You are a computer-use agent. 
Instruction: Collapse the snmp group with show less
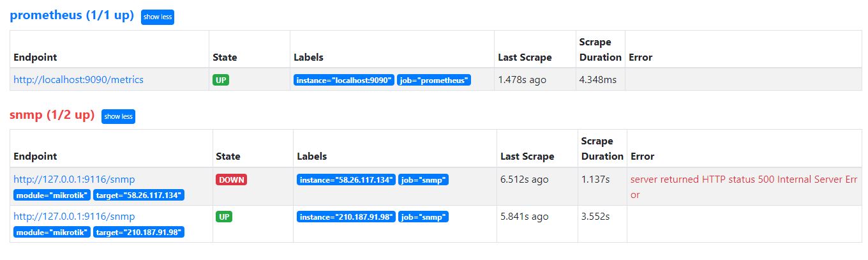point(118,116)
